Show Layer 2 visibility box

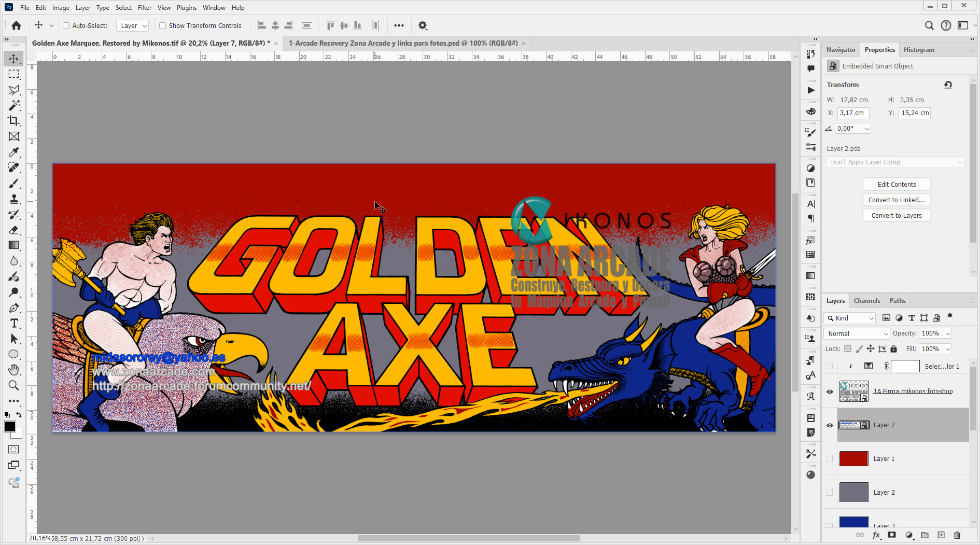click(830, 493)
